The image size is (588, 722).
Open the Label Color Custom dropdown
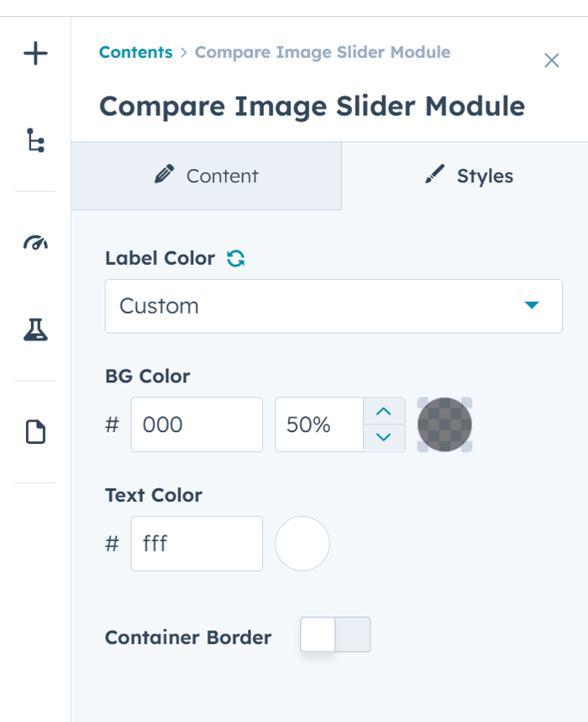click(x=333, y=306)
